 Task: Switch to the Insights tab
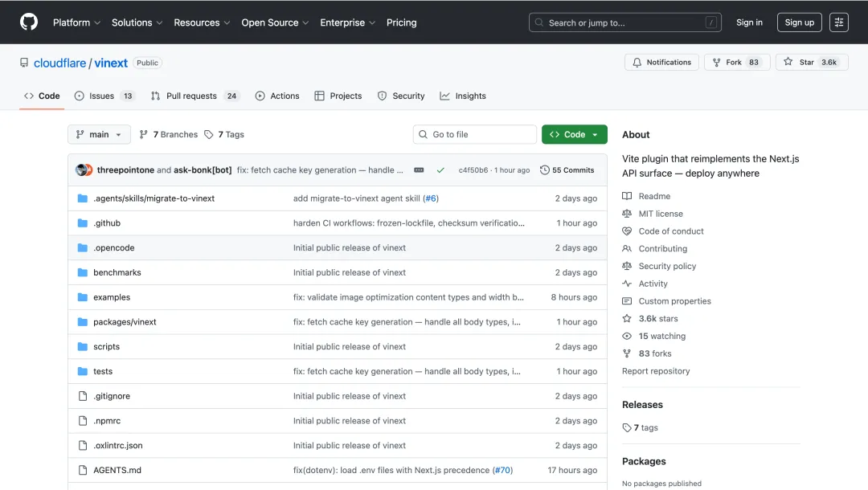[463, 96]
